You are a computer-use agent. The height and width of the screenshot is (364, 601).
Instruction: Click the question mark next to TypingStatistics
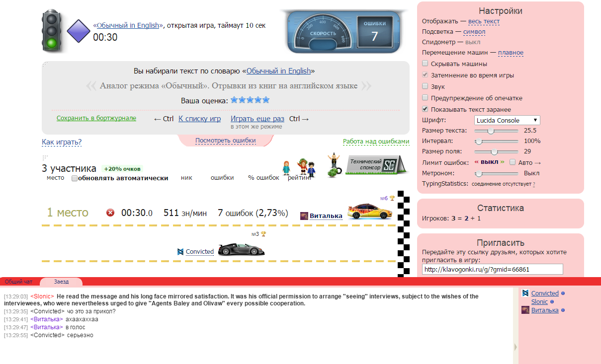534,184
